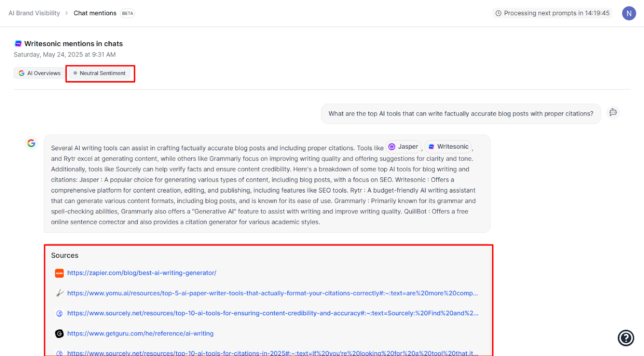Select Chat mentions breadcrumb item
The width and height of the screenshot is (644, 356).
(x=95, y=13)
